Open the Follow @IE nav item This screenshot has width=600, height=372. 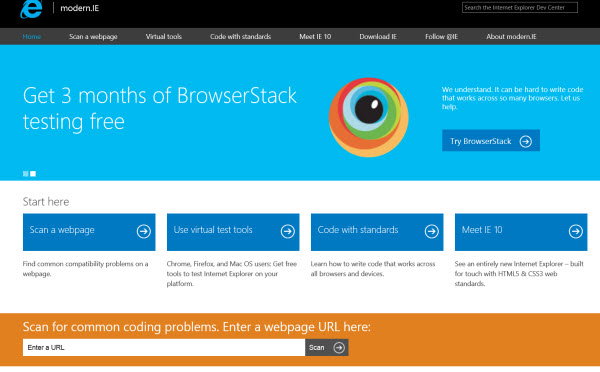point(441,37)
